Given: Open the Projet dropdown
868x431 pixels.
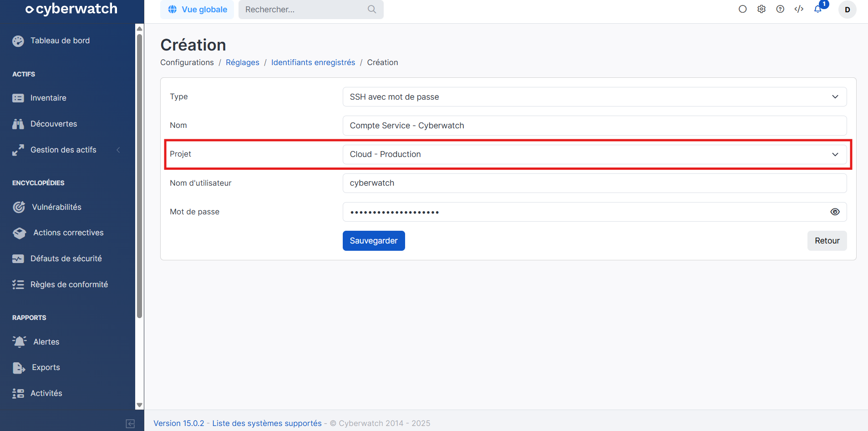Looking at the screenshot, I should pos(594,154).
